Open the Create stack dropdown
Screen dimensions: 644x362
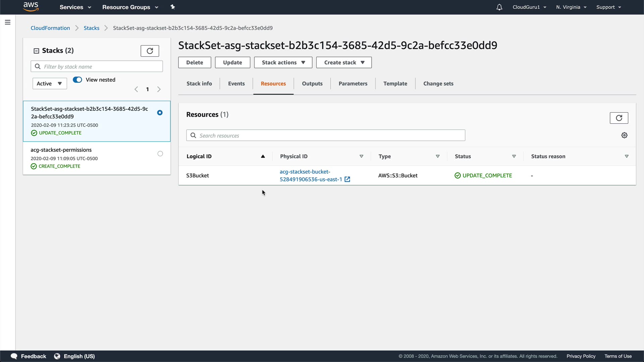(344, 63)
